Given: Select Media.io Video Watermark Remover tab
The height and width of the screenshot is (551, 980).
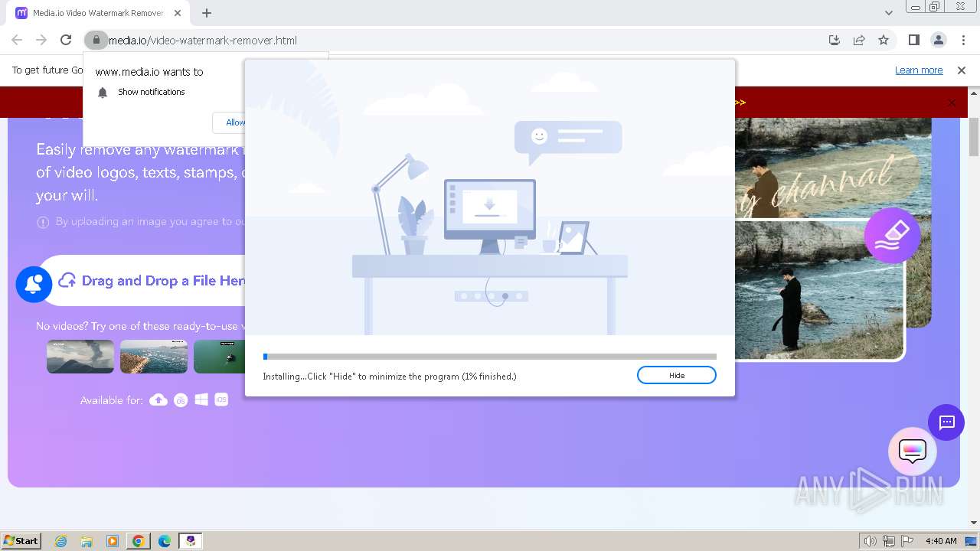Looking at the screenshot, I should coord(99,13).
